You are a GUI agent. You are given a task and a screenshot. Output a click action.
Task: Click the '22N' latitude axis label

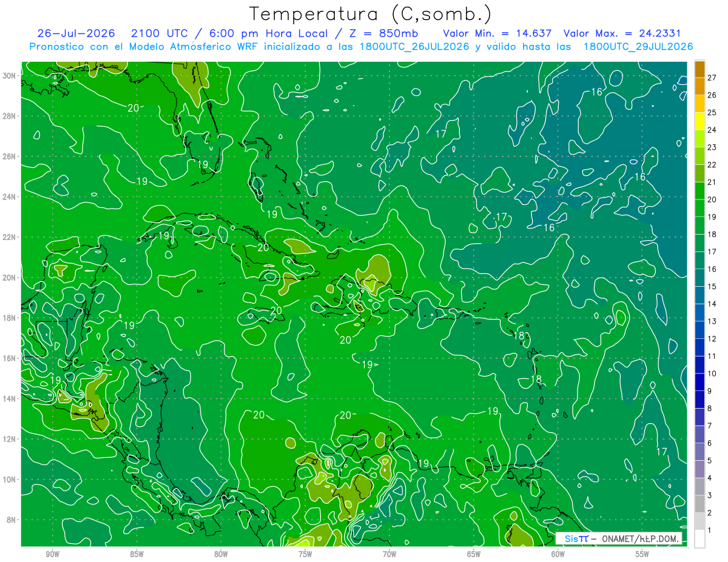tap(10, 237)
